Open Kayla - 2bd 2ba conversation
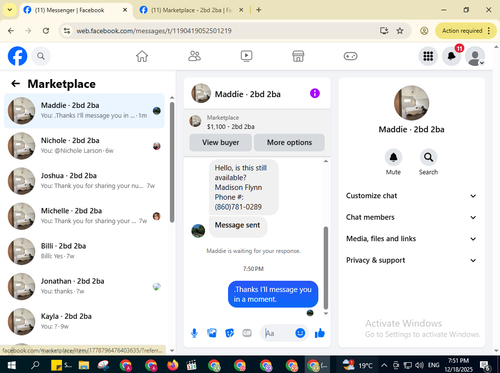Screen dimensions: 500x373 pyautogui.click(x=84, y=322)
